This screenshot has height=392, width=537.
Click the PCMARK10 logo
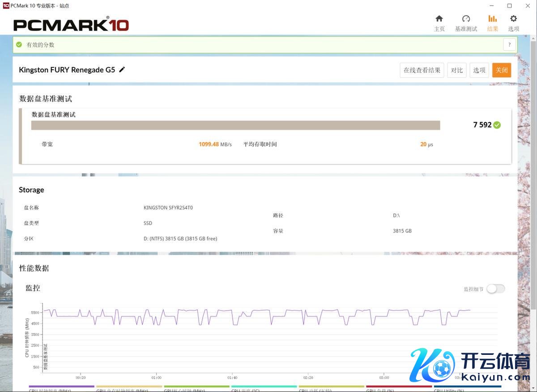click(x=71, y=25)
